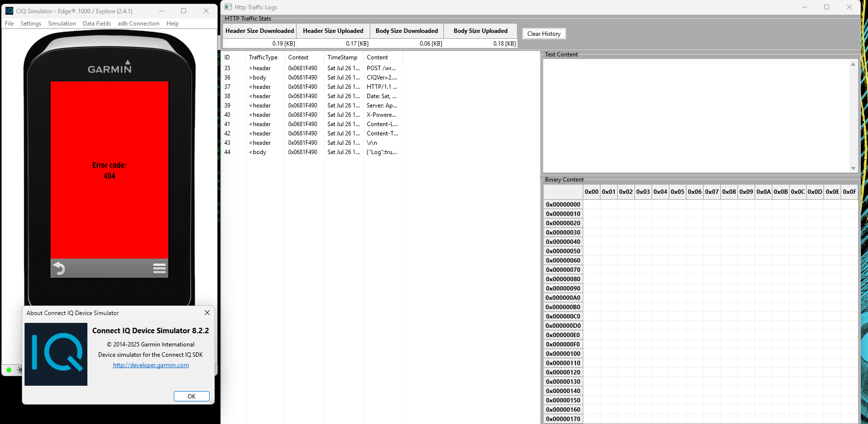Screen dimensions: 868x424
Task: Click the Http Traffic Logs window icon
Action: [x=228, y=7]
